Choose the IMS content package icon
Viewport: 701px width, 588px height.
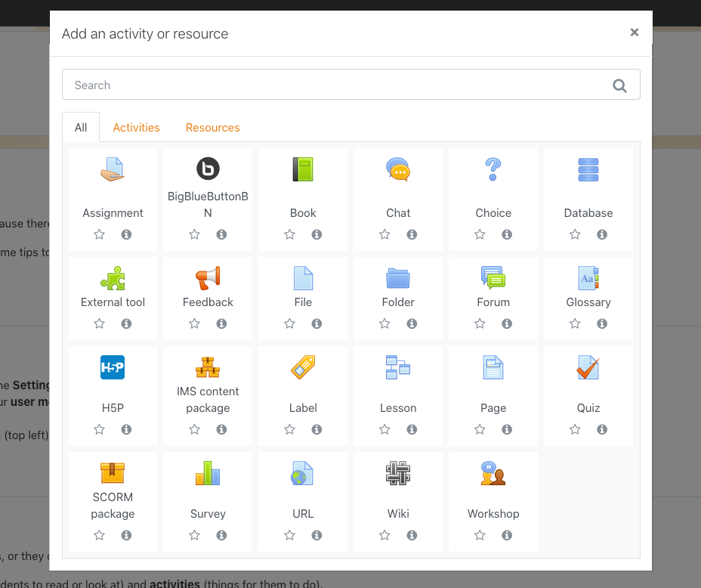pos(208,367)
